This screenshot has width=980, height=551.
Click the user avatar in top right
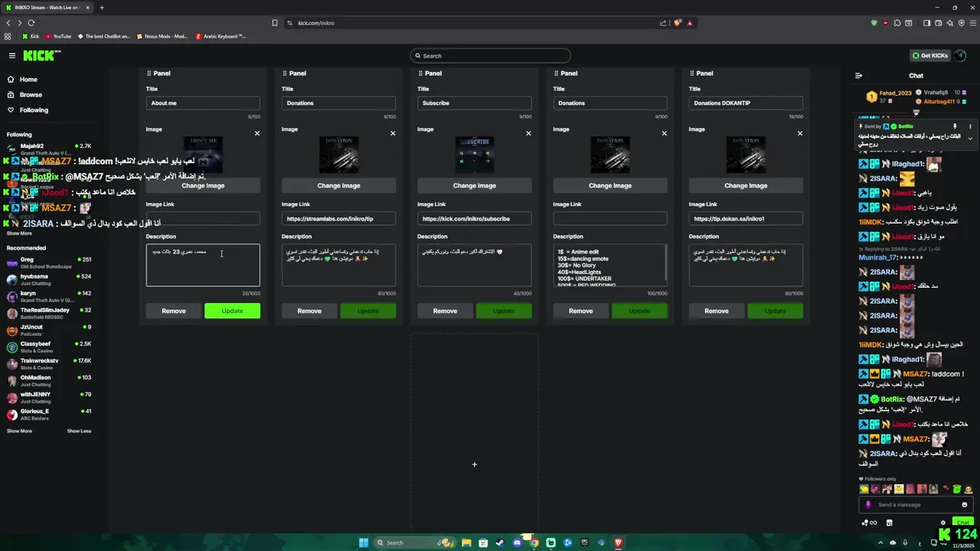point(961,55)
